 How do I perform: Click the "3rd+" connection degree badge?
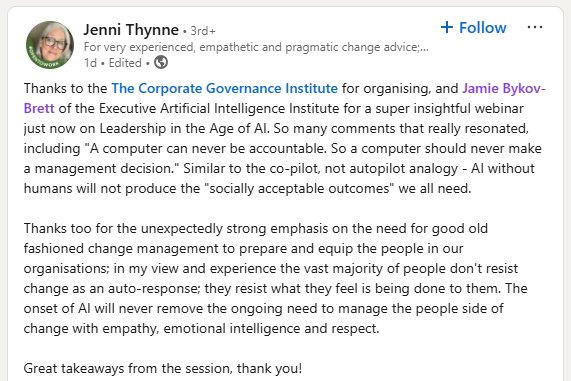point(203,31)
